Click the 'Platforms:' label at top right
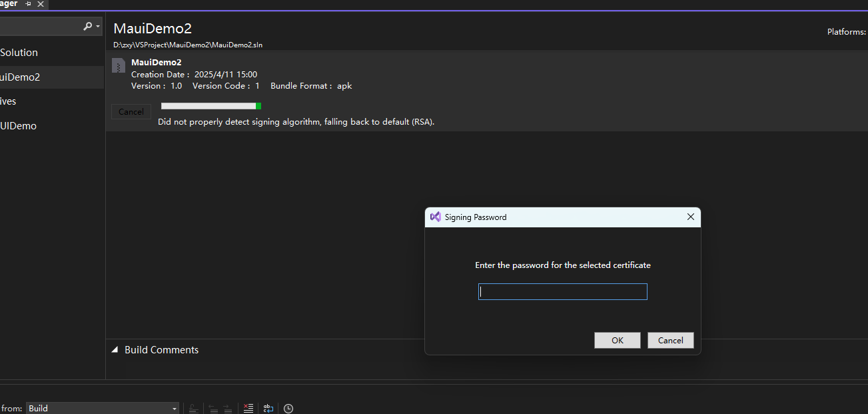The width and height of the screenshot is (868, 414). pos(847,31)
